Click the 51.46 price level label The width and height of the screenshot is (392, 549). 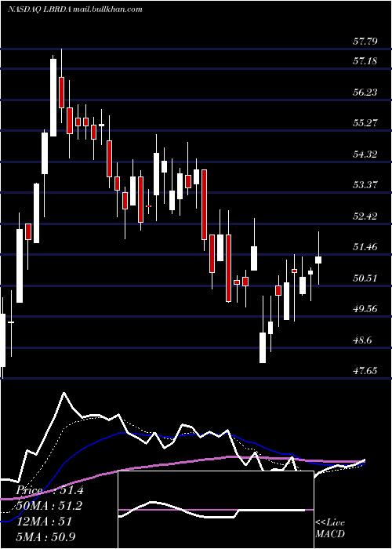click(365, 247)
